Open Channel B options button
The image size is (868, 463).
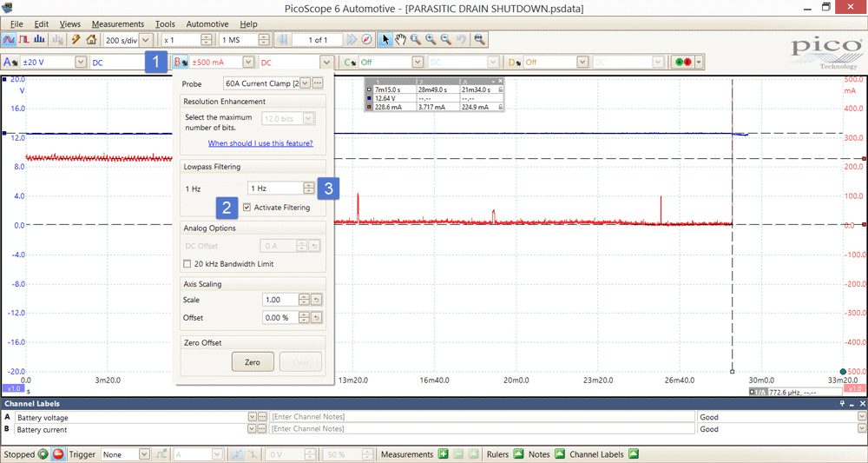click(x=181, y=62)
